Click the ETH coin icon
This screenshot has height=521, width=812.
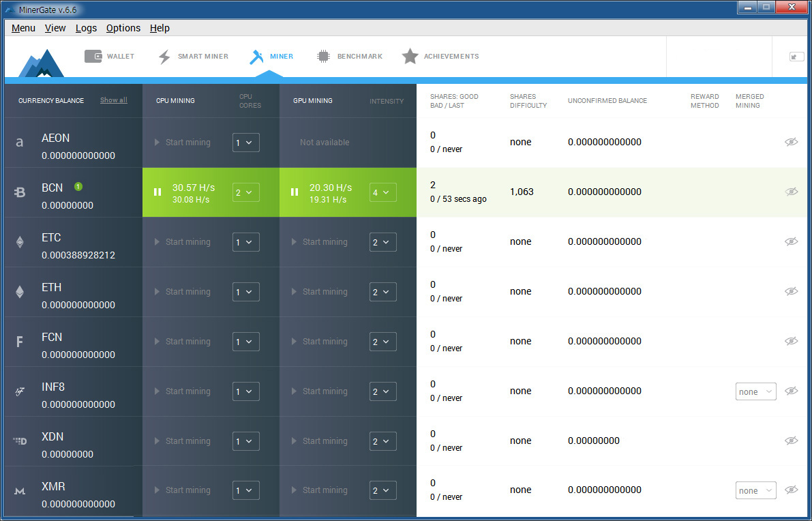click(x=20, y=292)
